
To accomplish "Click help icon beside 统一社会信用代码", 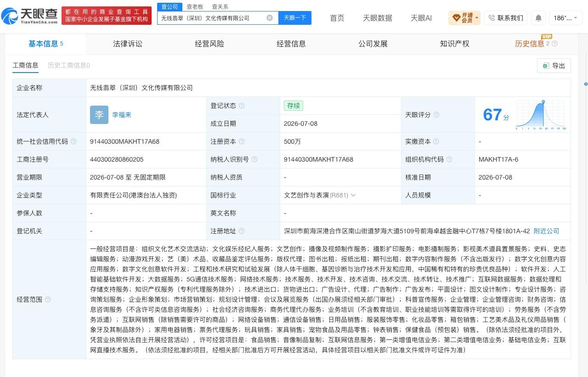I will [x=73, y=141].
